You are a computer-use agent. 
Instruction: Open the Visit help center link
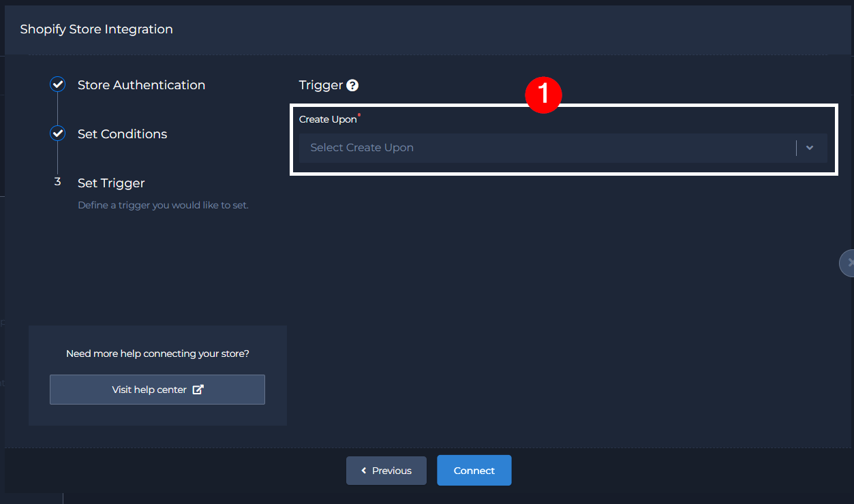(x=157, y=390)
